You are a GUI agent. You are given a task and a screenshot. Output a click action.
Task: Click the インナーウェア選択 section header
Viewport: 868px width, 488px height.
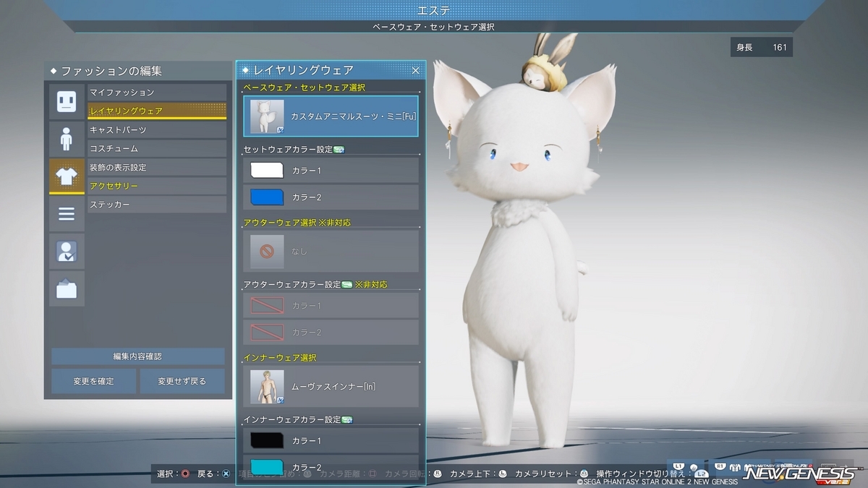coord(280,358)
